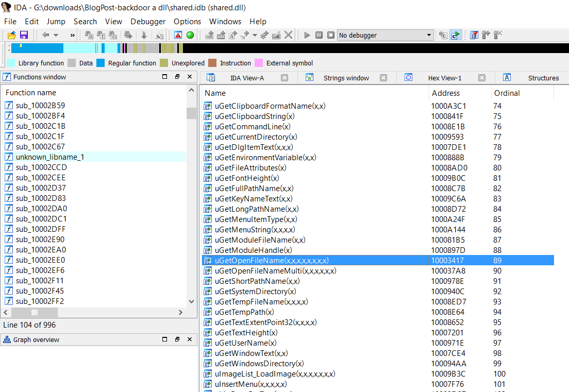Sort exports by the Address column header
569x392 pixels.
(x=460, y=93)
